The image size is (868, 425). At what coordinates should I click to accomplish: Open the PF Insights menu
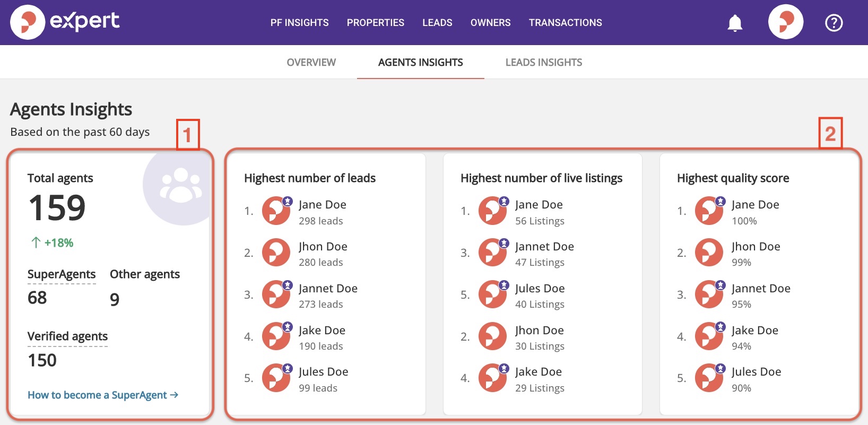pyautogui.click(x=299, y=23)
